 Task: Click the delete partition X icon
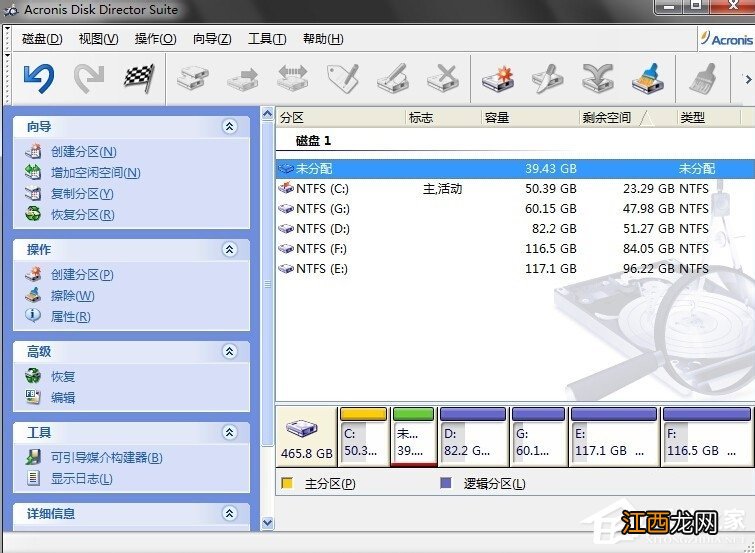click(x=443, y=79)
